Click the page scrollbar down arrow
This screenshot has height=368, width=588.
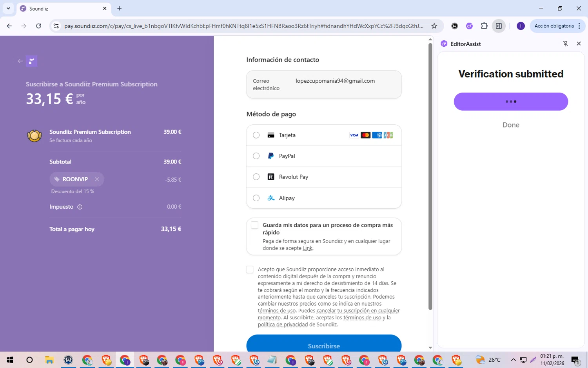[430, 348]
